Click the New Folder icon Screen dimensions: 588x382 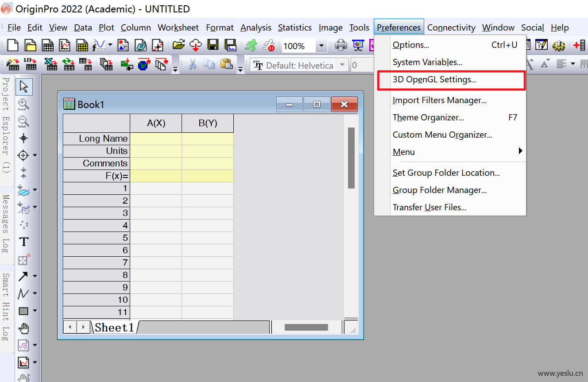click(31, 46)
